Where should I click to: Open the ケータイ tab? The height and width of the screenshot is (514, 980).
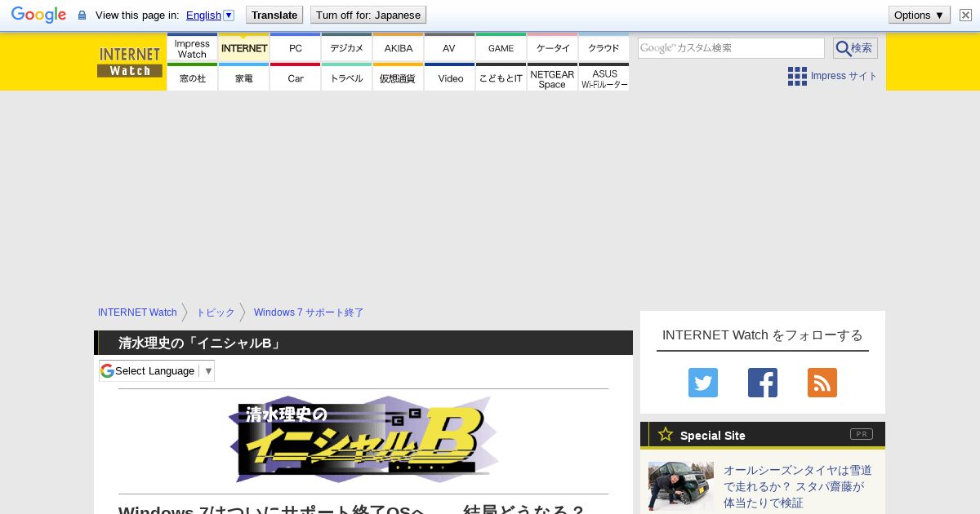tap(552, 48)
